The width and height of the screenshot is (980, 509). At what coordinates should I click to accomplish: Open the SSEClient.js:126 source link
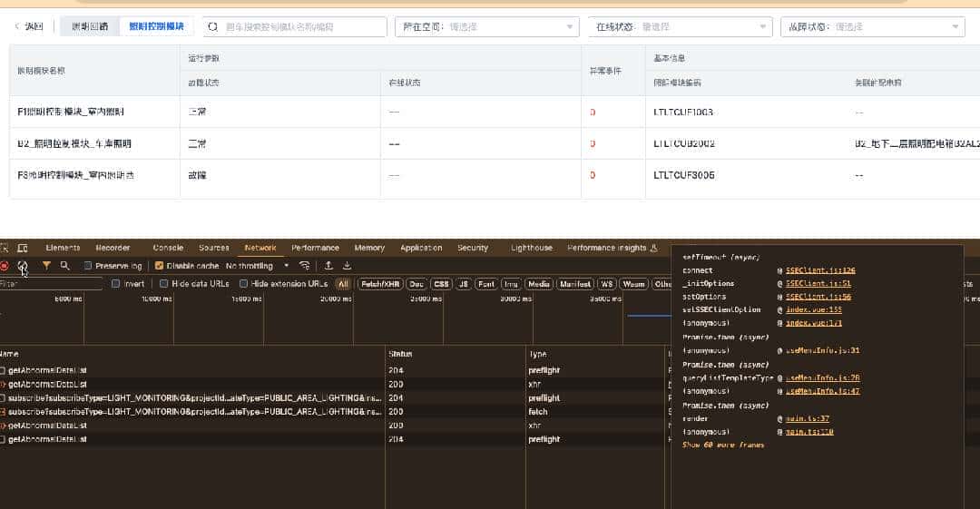coord(820,270)
